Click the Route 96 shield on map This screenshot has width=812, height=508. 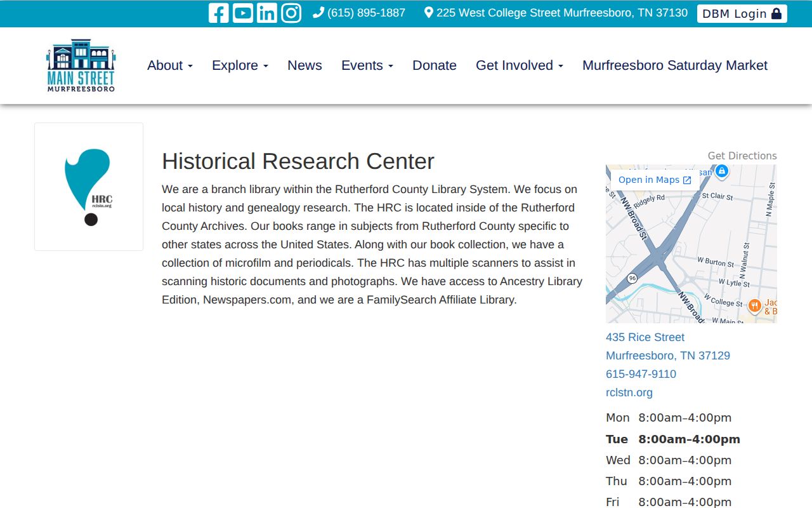(632, 278)
